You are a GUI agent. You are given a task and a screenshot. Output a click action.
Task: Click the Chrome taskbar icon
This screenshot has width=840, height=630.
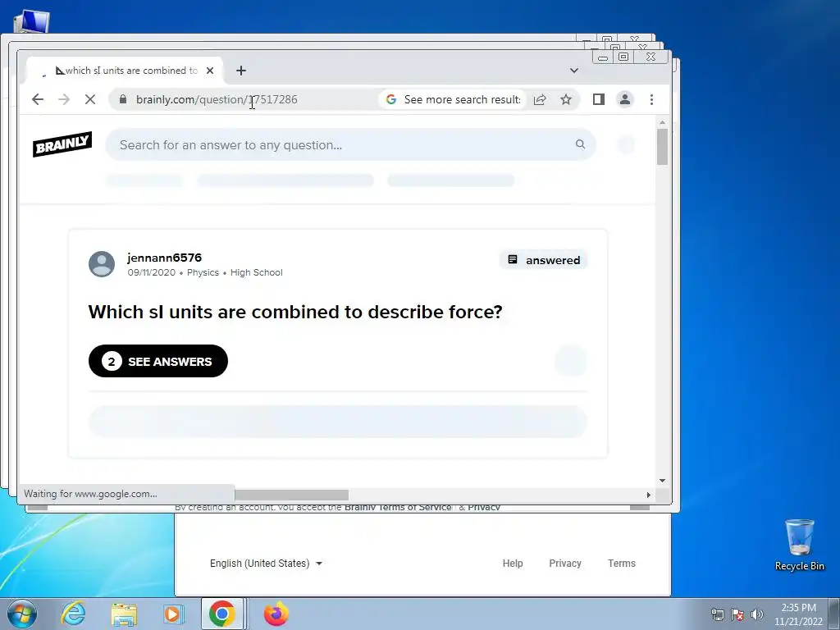pos(221,614)
